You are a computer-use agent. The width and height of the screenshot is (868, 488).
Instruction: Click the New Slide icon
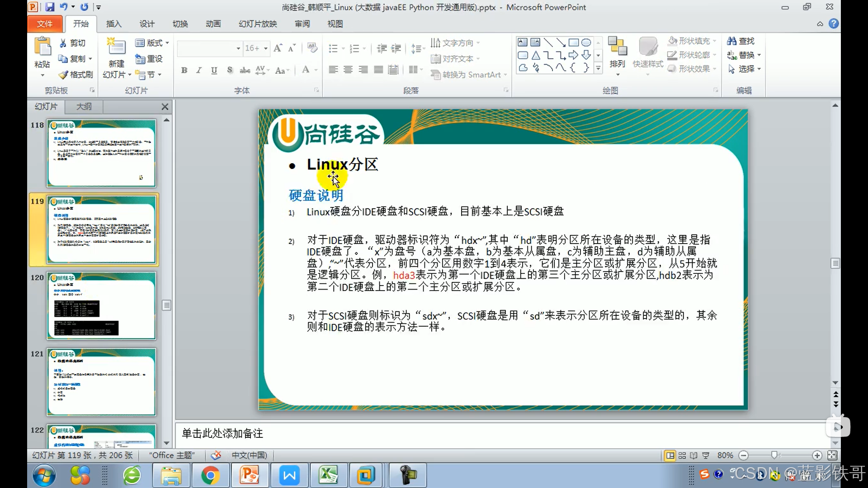116,47
